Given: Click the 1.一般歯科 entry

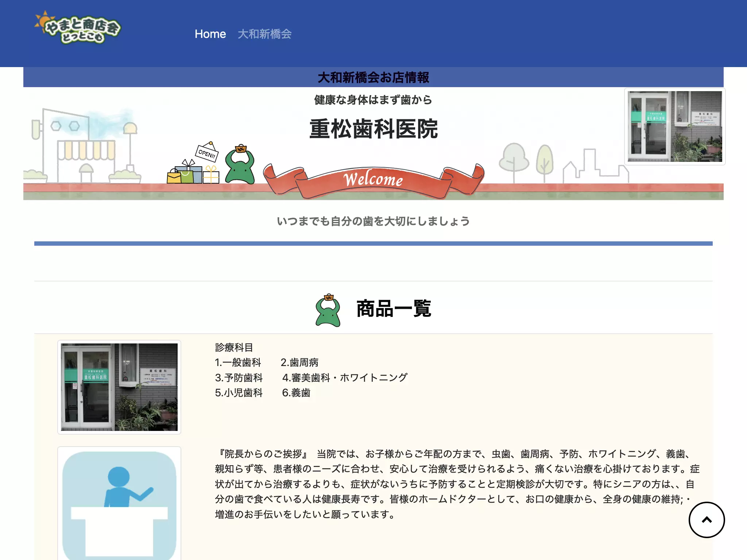Looking at the screenshot, I should pyautogui.click(x=238, y=362).
